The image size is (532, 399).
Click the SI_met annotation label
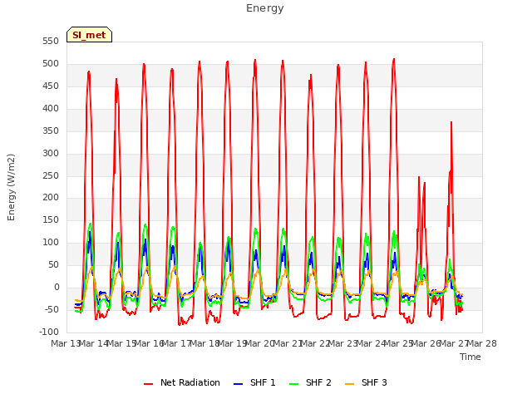point(89,35)
